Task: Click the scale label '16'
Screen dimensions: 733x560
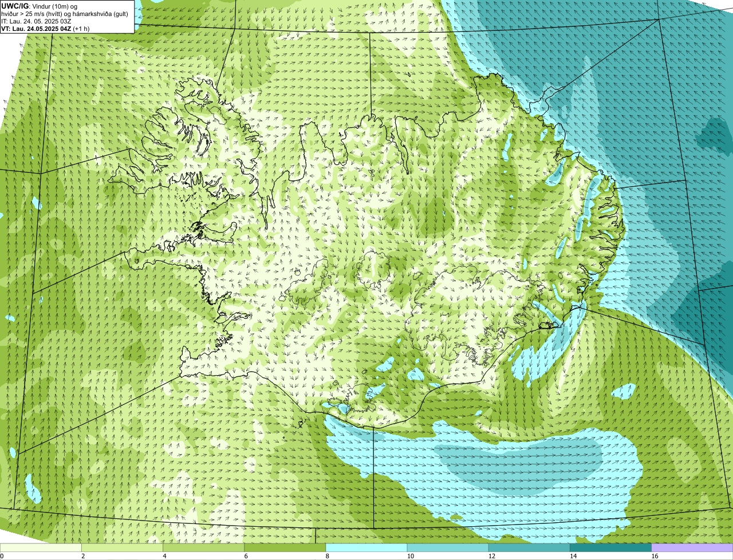Action: tap(655, 556)
